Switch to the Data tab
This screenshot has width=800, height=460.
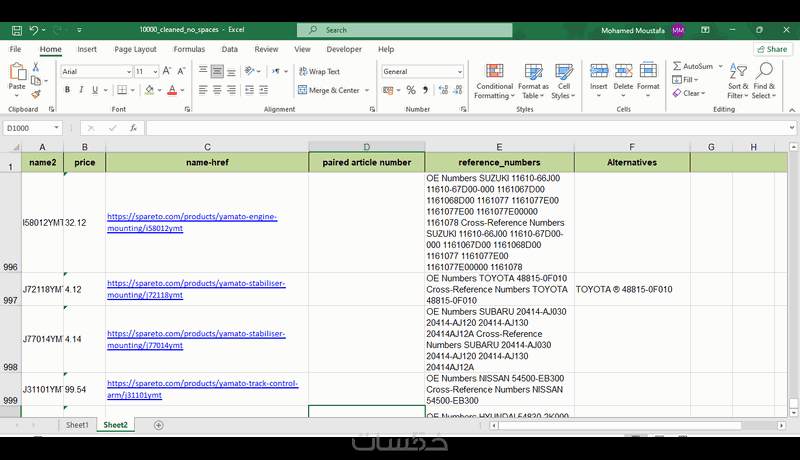coord(230,49)
